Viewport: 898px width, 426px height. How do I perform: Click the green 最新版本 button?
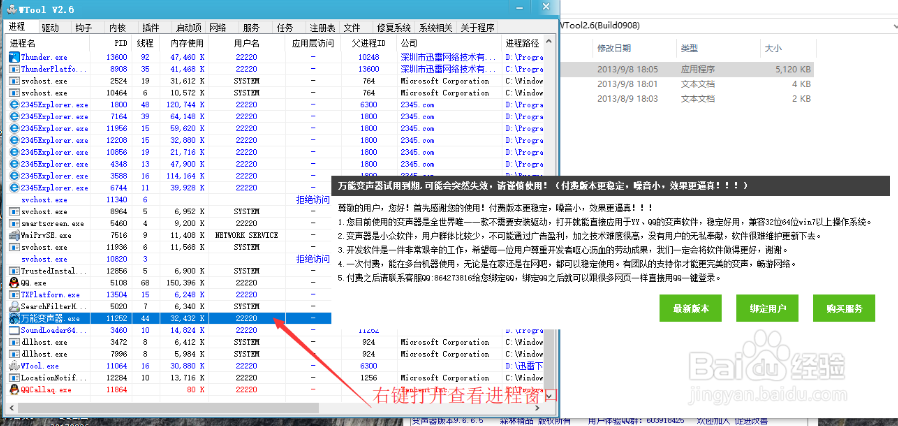(691, 309)
